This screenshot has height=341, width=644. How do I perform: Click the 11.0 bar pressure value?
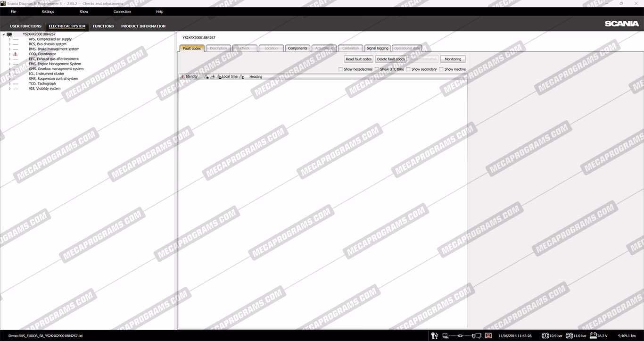click(580, 336)
